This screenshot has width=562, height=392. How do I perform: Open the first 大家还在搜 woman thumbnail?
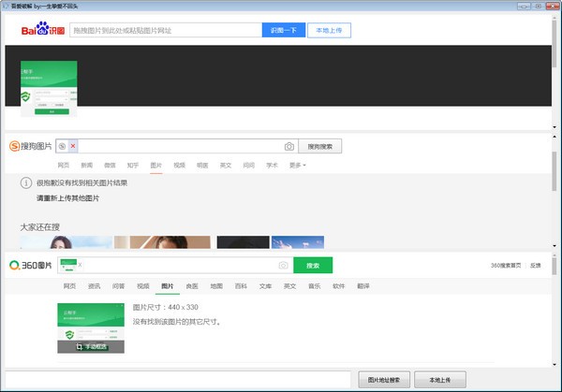[x=67, y=242]
